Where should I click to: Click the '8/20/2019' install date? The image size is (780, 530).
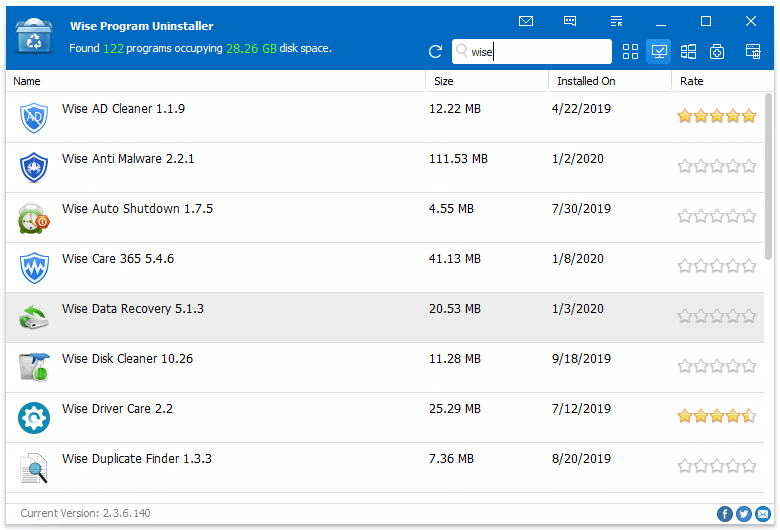coord(581,458)
